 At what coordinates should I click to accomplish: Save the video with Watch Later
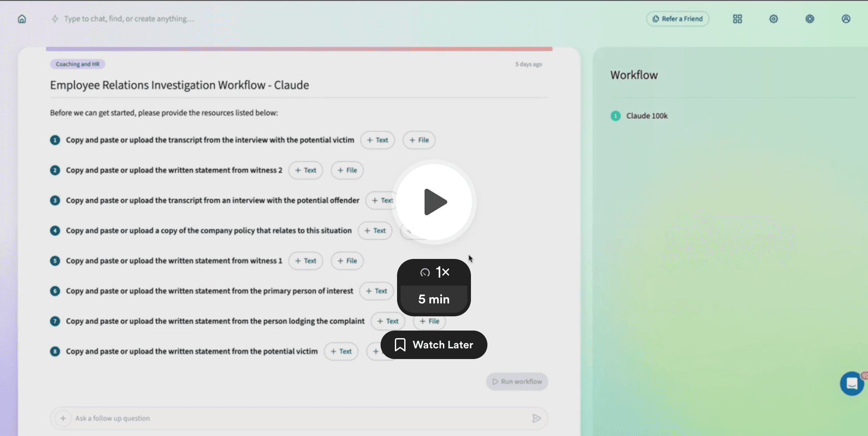pos(434,345)
